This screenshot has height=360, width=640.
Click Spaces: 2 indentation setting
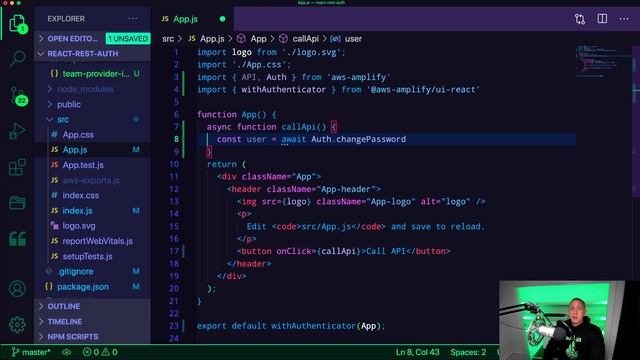(468, 352)
